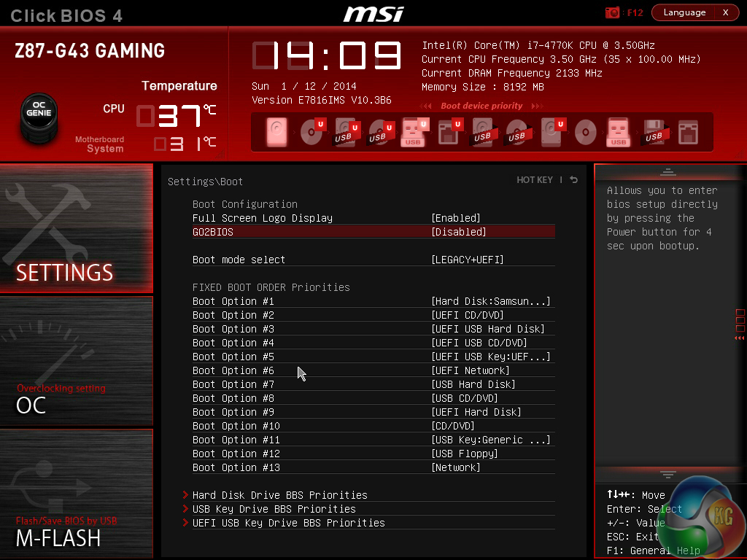Click the UEFI CD/DVD boot device icon
The image size is (747, 560).
coord(312,132)
